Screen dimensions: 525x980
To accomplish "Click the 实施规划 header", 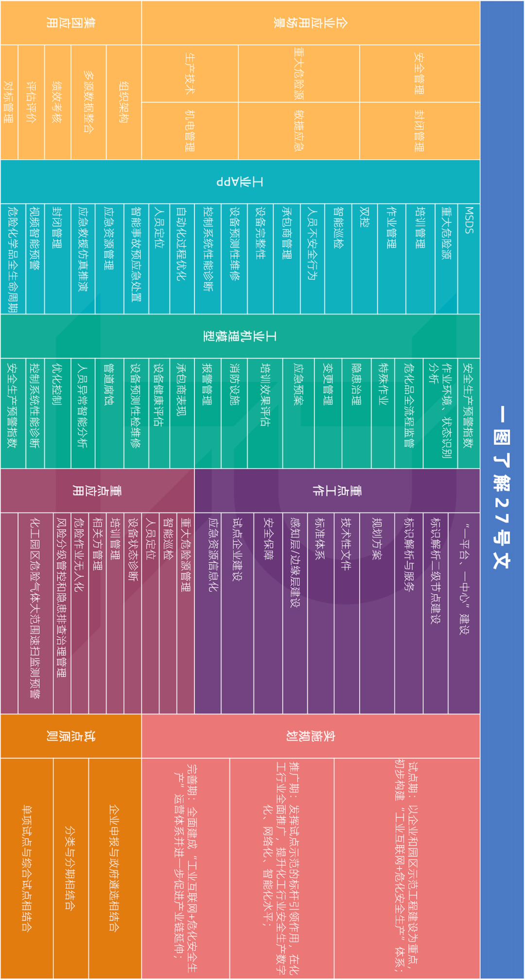I will click(x=310, y=736).
